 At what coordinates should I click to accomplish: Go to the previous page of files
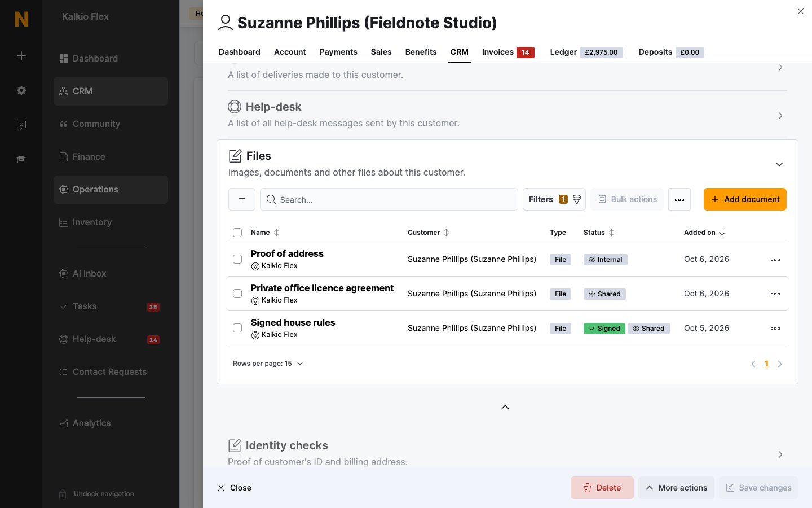tap(753, 364)
